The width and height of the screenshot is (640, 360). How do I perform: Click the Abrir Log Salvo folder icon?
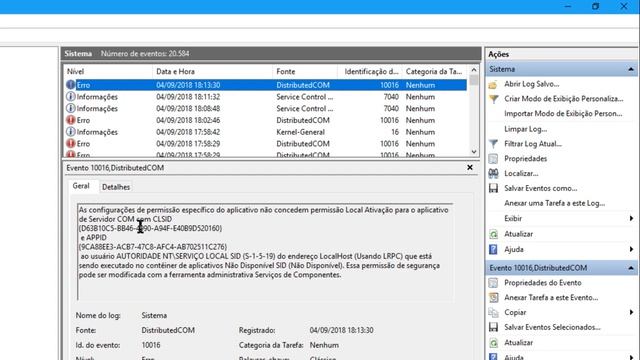(x=493, y=84)
